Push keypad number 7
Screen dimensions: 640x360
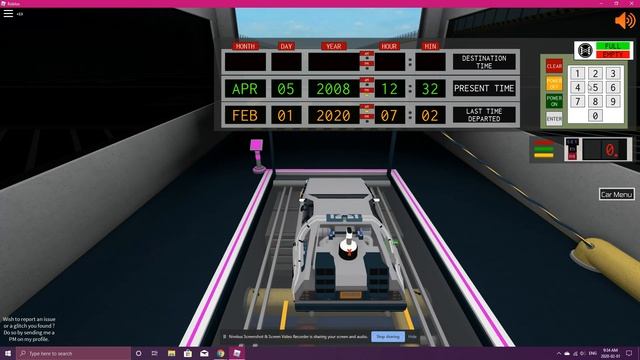[577, 101]
